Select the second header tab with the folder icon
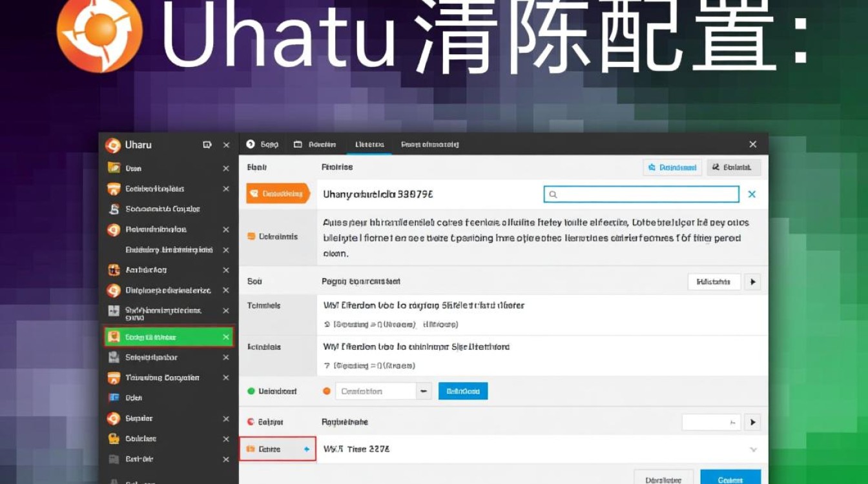The image size is (868, 484). tap(316, 144)
